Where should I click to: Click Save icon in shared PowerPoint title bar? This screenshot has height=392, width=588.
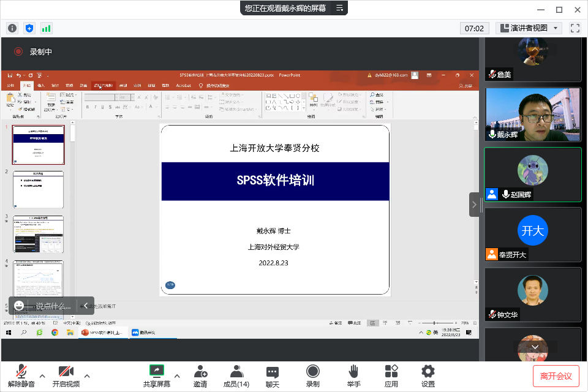tap(10, 75)
